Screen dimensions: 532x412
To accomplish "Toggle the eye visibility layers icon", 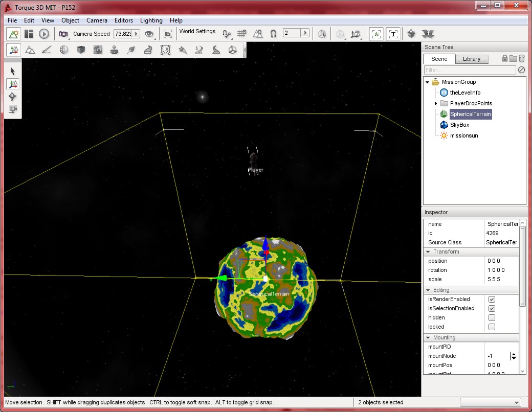I will click(x=149, y=34).
